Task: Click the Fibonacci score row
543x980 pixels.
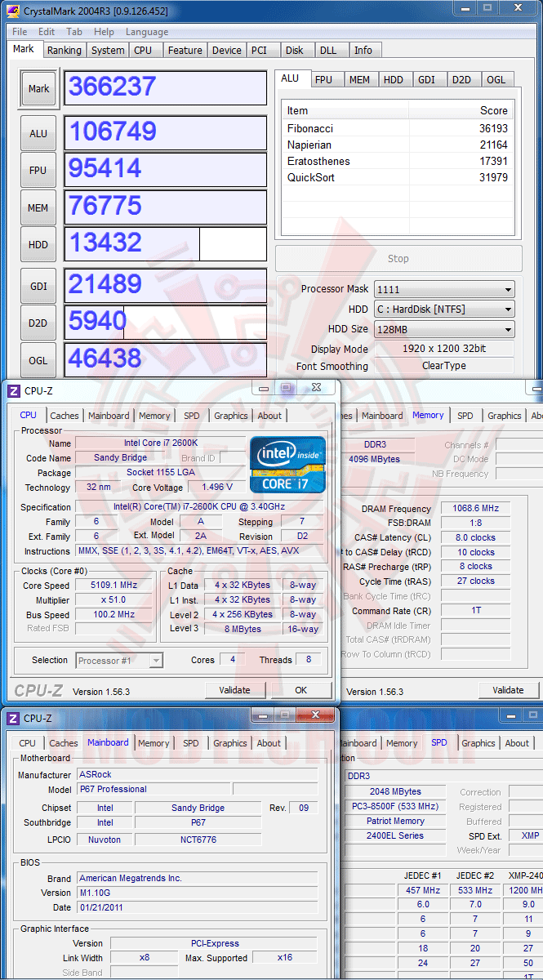Action: 398,128
